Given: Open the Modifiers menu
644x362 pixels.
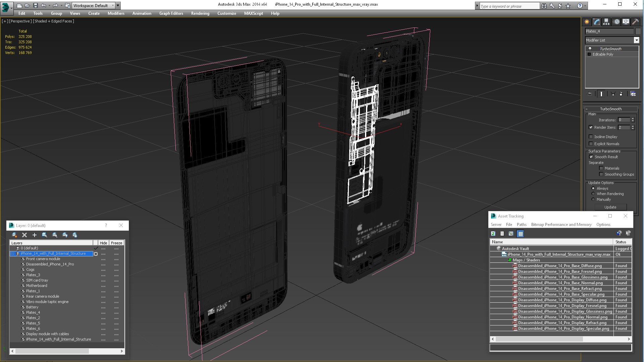Looking at the screenshot, I should point(116,13).
